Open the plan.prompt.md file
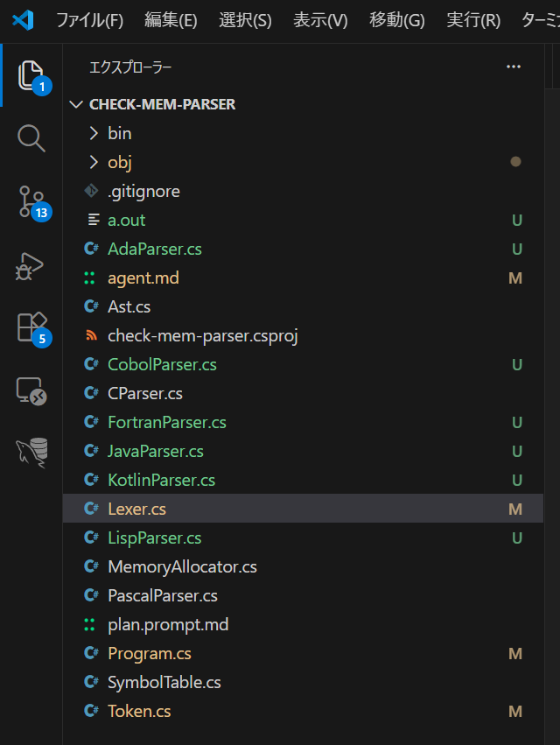 (167, 624)
